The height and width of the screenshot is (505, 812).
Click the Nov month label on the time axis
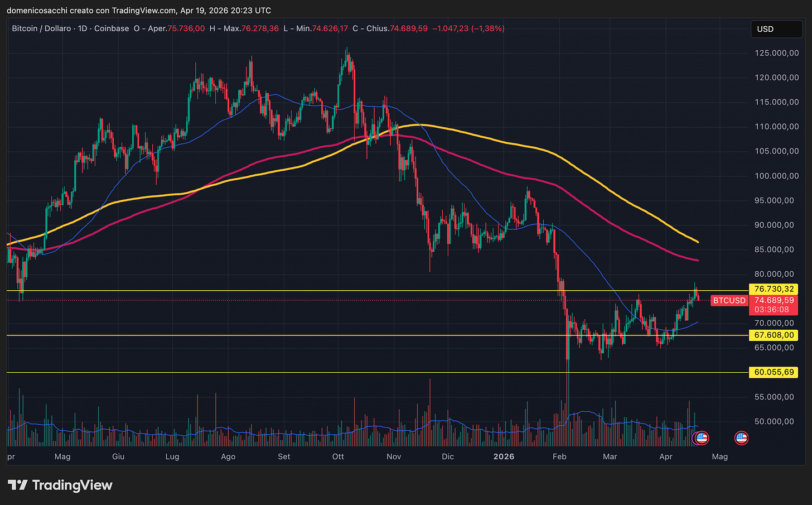394,456
